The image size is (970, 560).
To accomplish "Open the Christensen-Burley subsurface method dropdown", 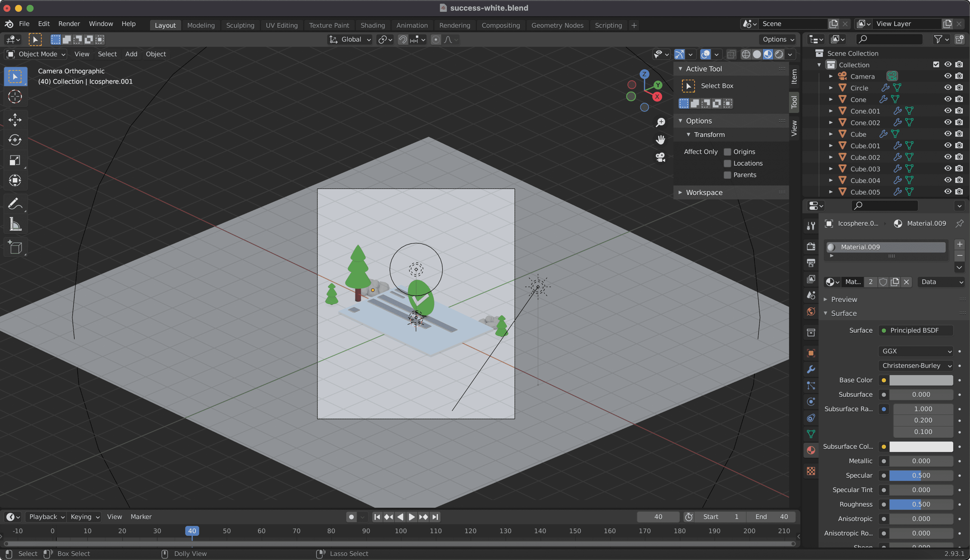I will coord(916,365).
